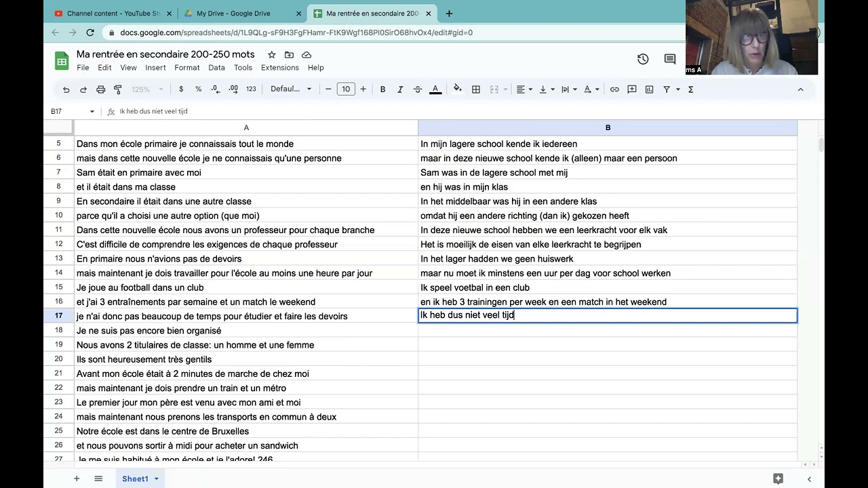Insert a comment

632,89
